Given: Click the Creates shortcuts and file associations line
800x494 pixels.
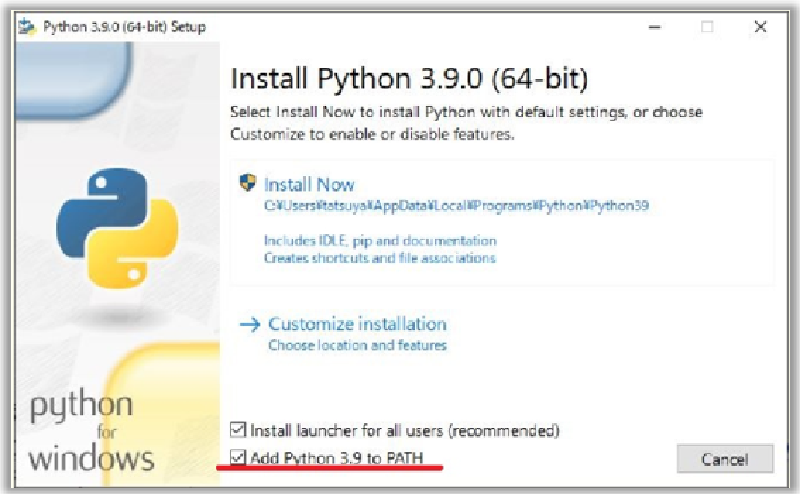Looking at the screenshot, I should pyautogui.click(x=380, y=258).
